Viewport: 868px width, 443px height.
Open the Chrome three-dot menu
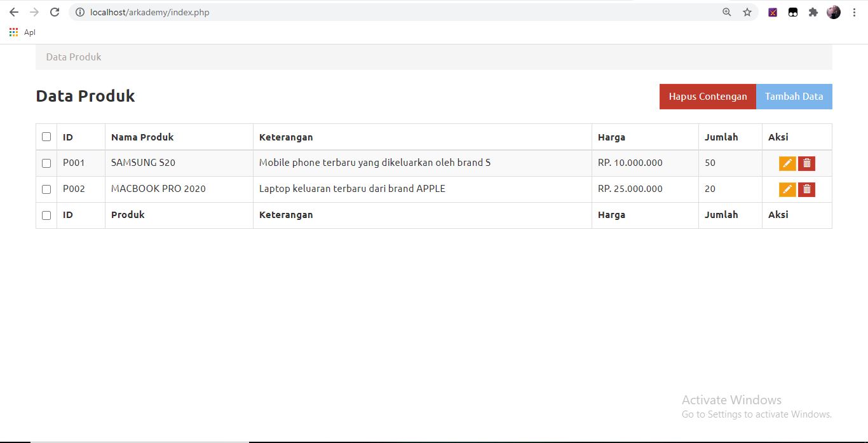(854, 11)
